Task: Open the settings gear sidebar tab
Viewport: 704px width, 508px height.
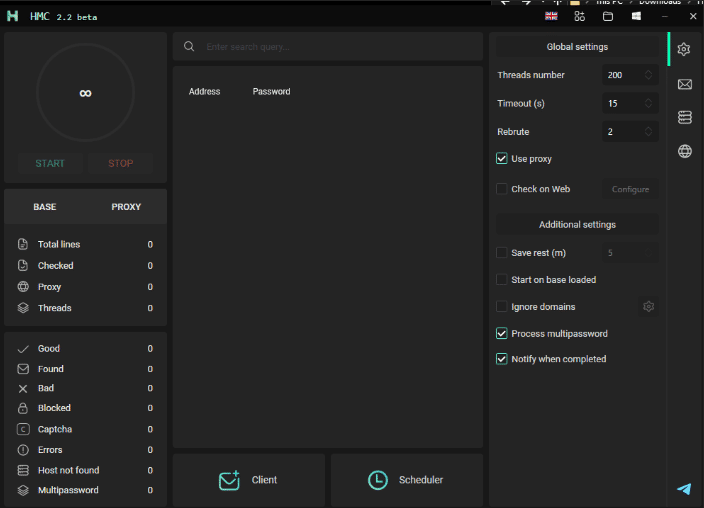Action: (x=684, y=49)
